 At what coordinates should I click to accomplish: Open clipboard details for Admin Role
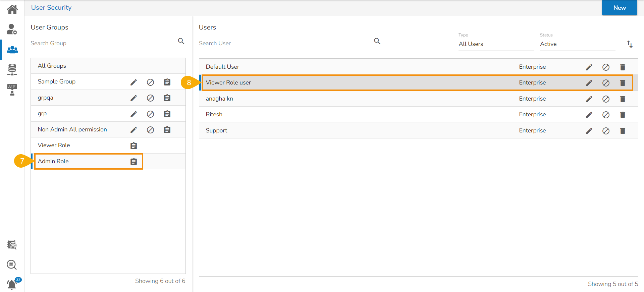pyautogui.click(x=133, y=162)
